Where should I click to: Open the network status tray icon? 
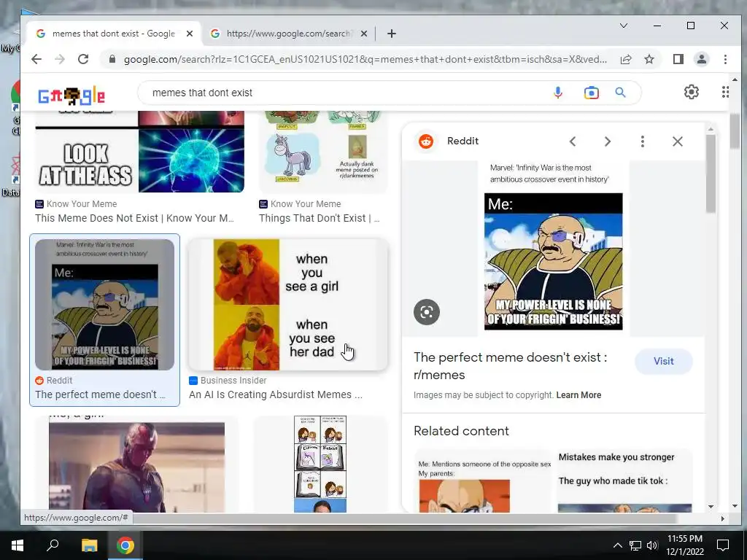[x=635, y=545]
